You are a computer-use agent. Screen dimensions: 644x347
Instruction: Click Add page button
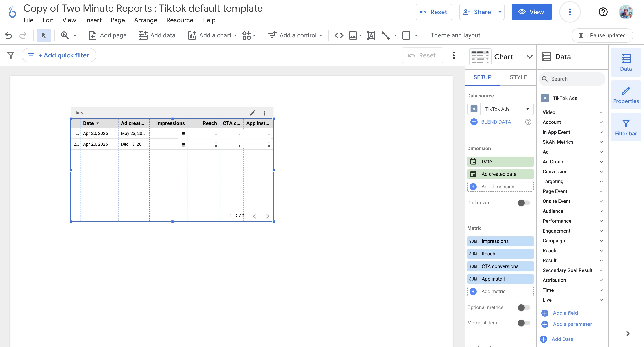(107, 35)
